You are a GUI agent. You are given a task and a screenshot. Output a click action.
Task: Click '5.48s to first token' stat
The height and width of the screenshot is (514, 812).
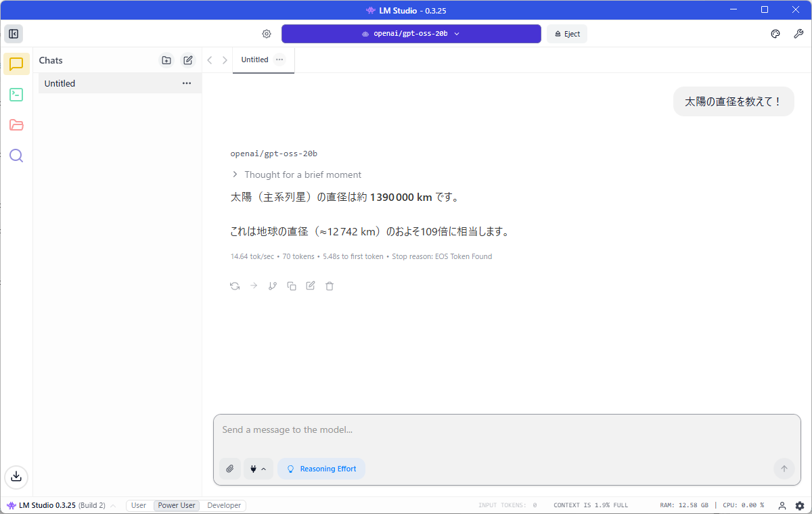[x=353, y=256]
